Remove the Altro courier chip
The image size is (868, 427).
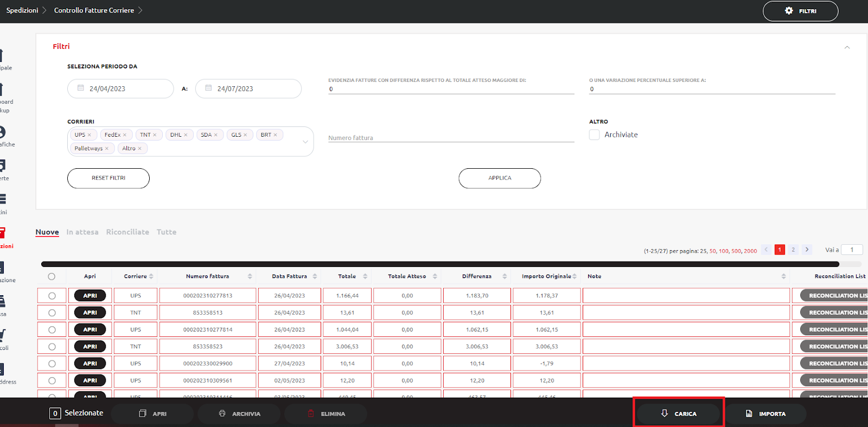click(x=139, y=149)
